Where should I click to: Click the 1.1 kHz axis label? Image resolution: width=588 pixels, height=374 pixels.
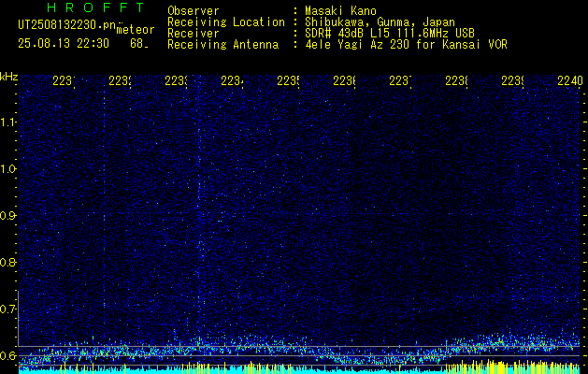[x=7, y=122]
